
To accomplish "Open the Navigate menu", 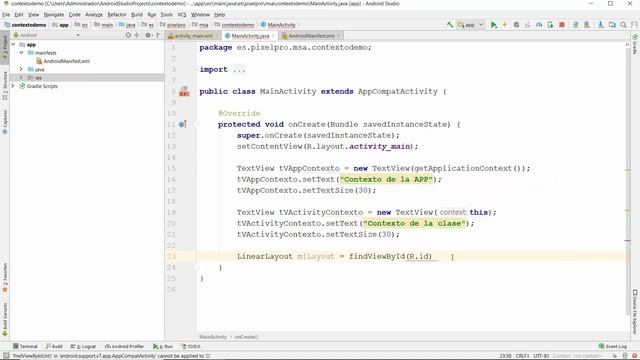I will click(54, 14).
